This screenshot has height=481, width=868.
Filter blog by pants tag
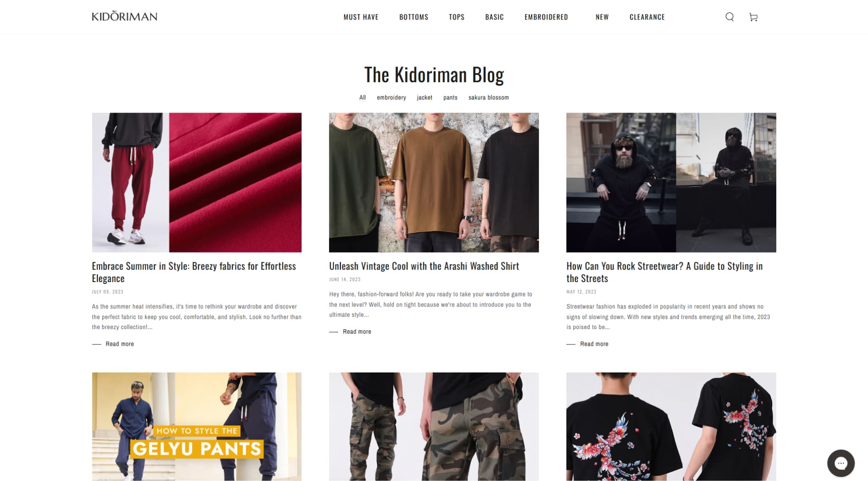tap(450, 98)
